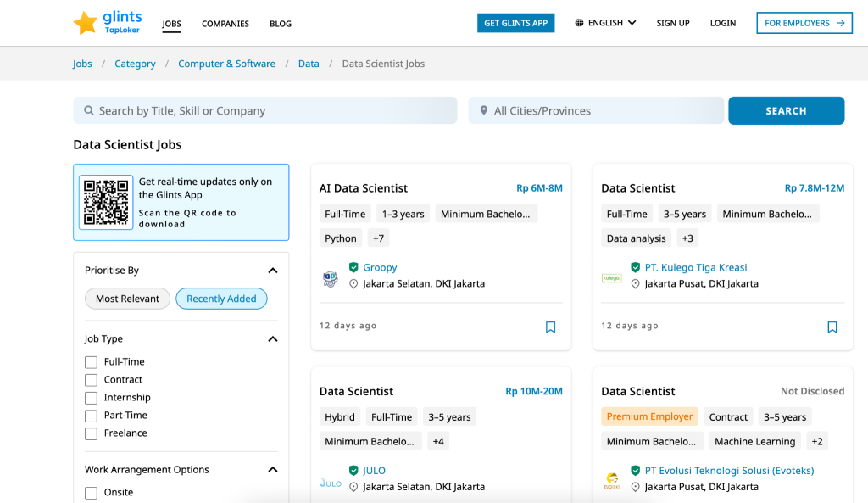Tick the Contract job type checkbox
Image resolution: width=868 pixels, height=503 pixels.
(x=91, y=380)
